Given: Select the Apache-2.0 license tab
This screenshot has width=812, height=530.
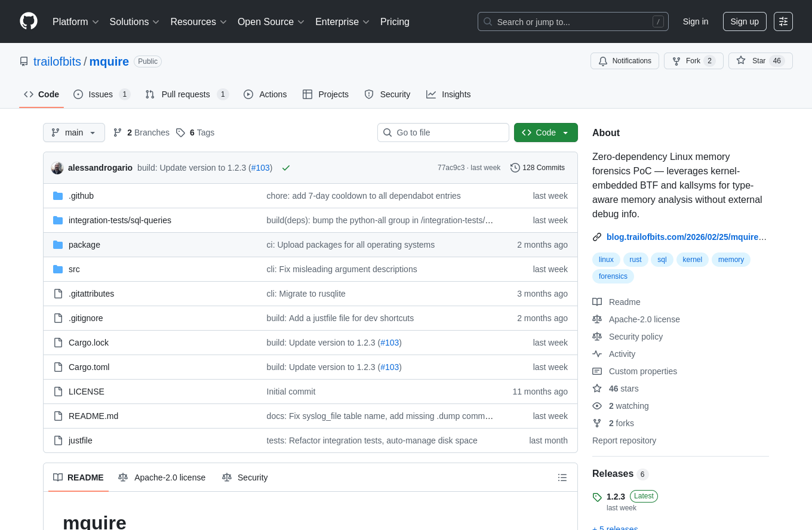Looking at the screenshot, I should pyautogui.click(x=162, y=477).
